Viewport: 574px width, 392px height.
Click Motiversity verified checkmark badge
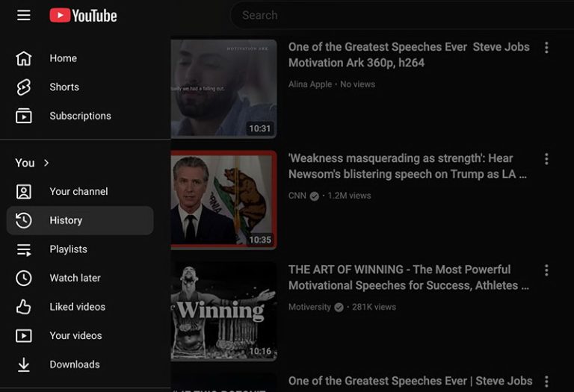[339, 308]
